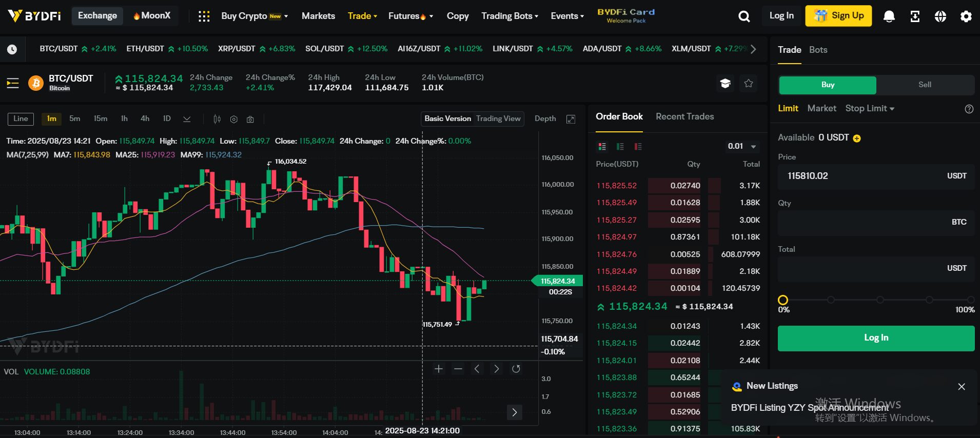Switch to Sell side
The image size is (980, 438).
pos(925,85)
